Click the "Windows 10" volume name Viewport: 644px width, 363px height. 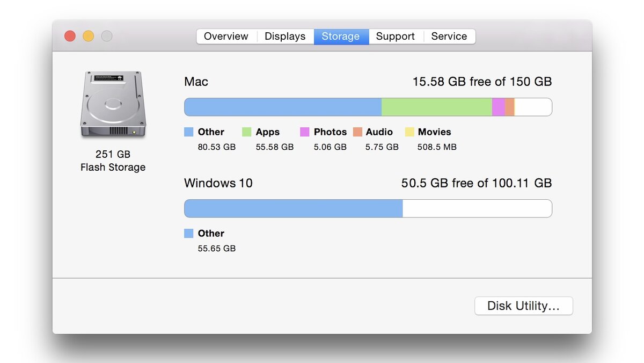[218, 183]
